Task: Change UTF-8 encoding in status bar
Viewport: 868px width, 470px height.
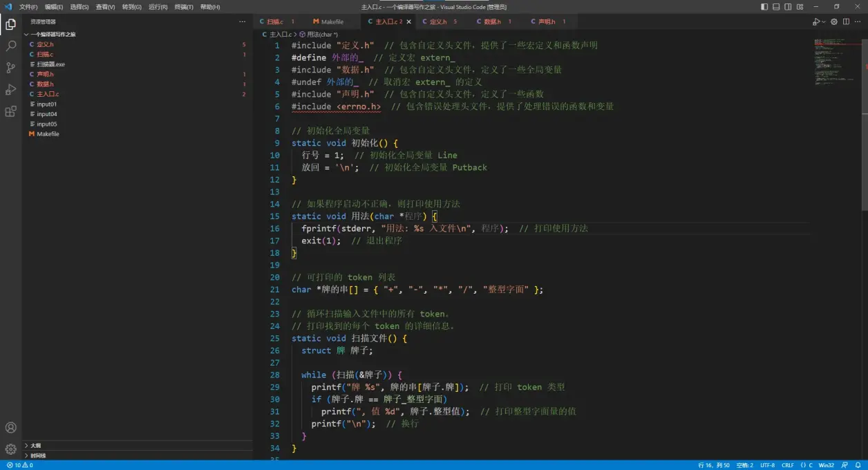Action: [767, 465]
